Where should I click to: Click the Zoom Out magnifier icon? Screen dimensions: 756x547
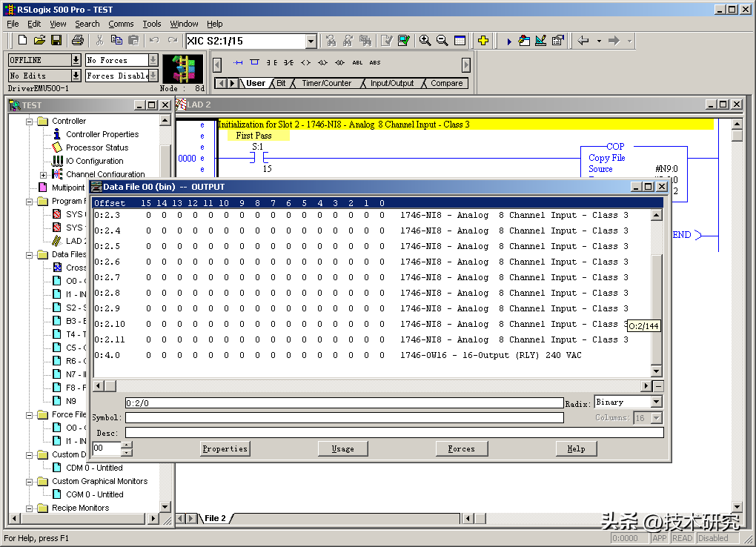(442, 41)
